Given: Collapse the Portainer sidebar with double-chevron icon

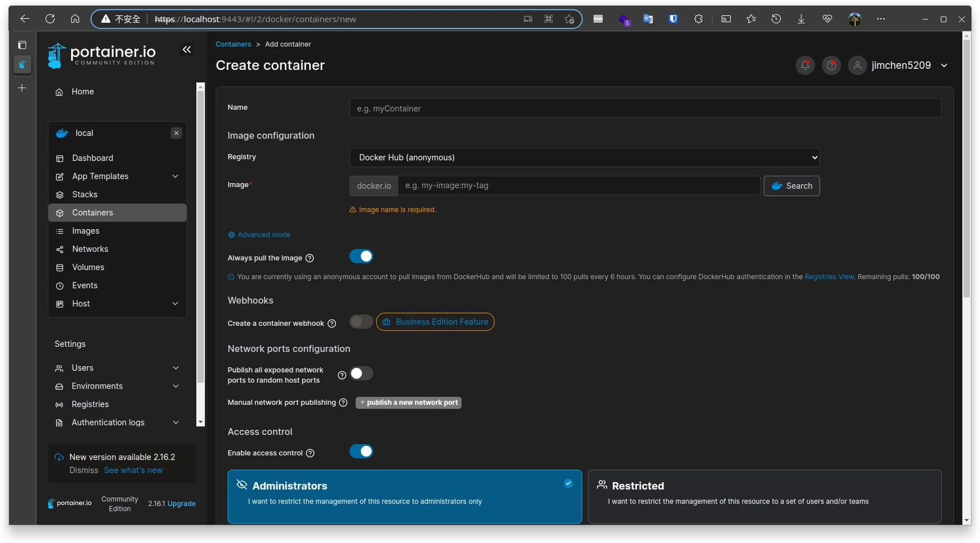Looking at the screenshot, I should pos(187,50).
